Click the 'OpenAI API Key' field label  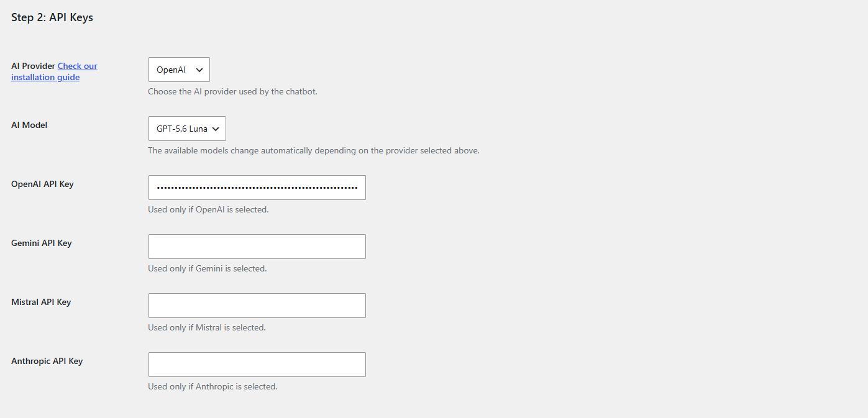point(42,184)
